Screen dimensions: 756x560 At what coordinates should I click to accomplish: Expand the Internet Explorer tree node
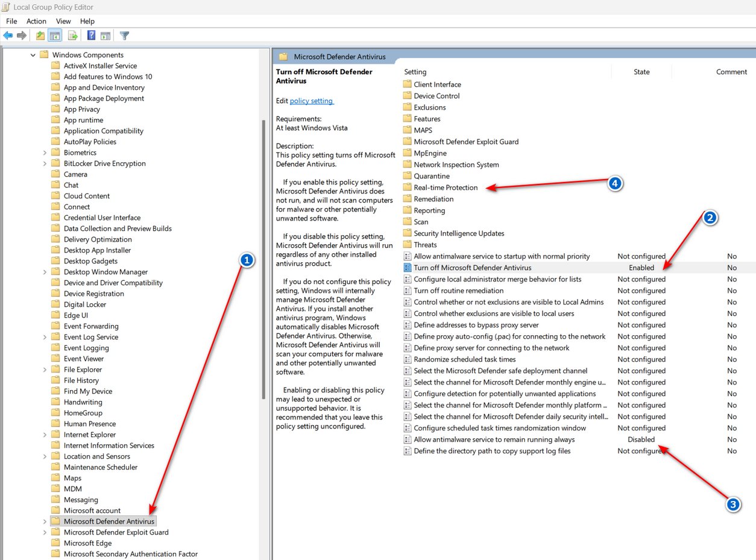45,435
